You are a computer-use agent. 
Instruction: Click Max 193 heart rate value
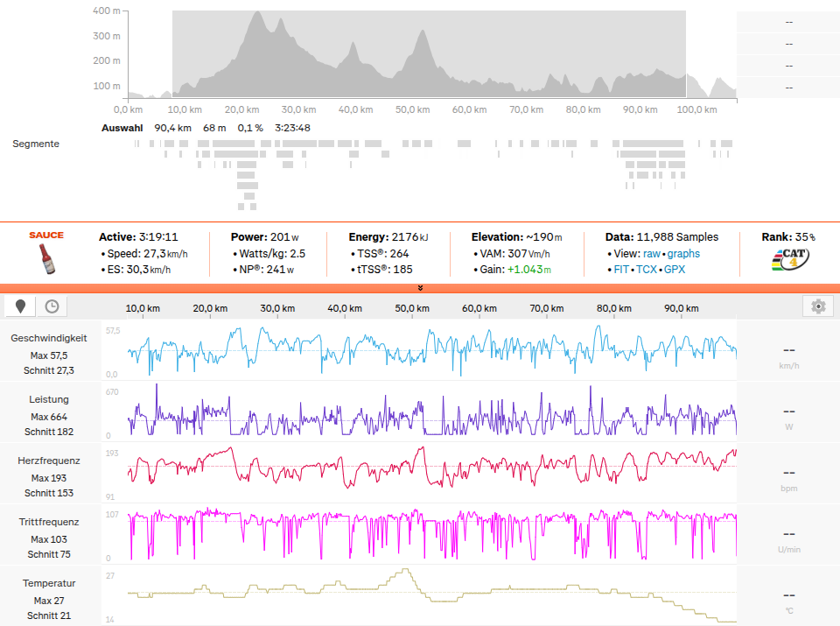[49, 478]
